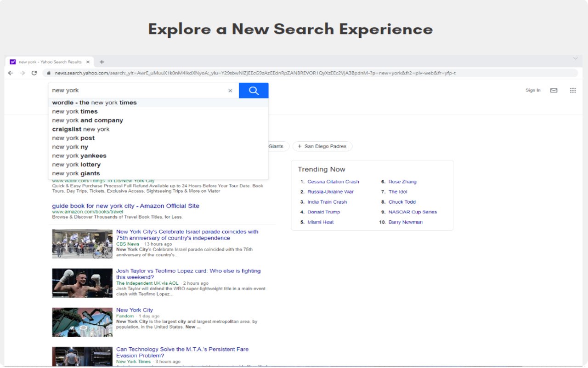
Task: Click the browser forward arrow
Action: point(22,73)
